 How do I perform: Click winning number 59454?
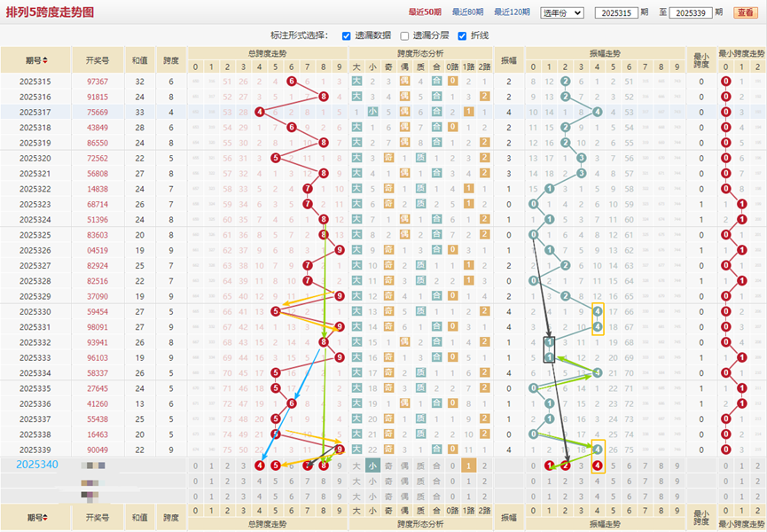click(x=98, y=311)
